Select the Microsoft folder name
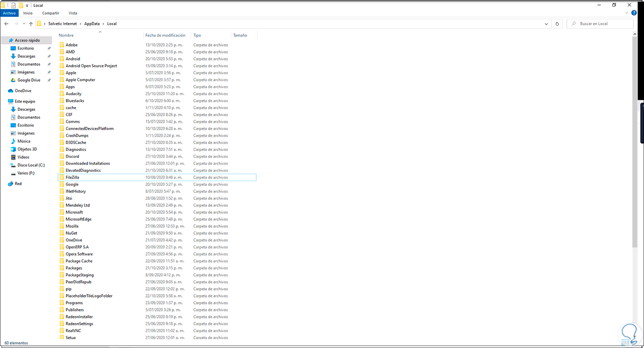The width and height of the screenshot is (644, 348). (x=74, y=212)
